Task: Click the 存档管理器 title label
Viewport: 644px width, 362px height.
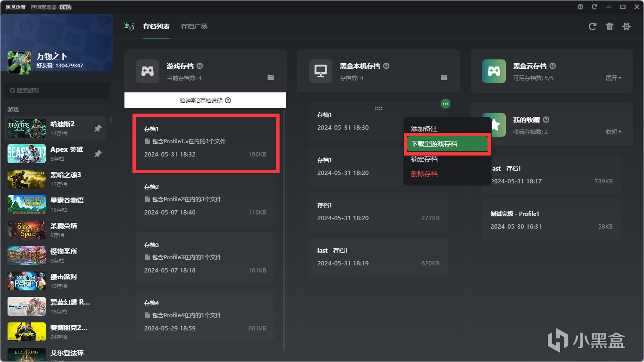Action: pyautogui.click(x=44, y=7)
